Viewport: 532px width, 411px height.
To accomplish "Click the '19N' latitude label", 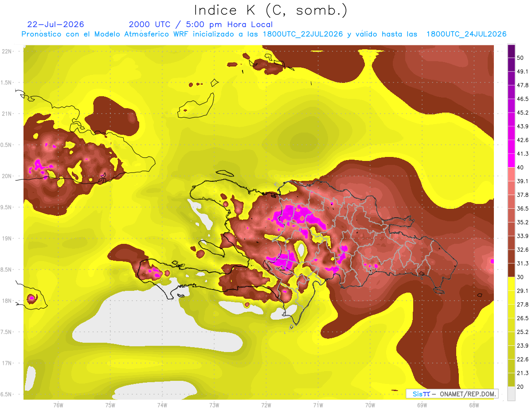I will pyautogui.click(x=6, y=239).
